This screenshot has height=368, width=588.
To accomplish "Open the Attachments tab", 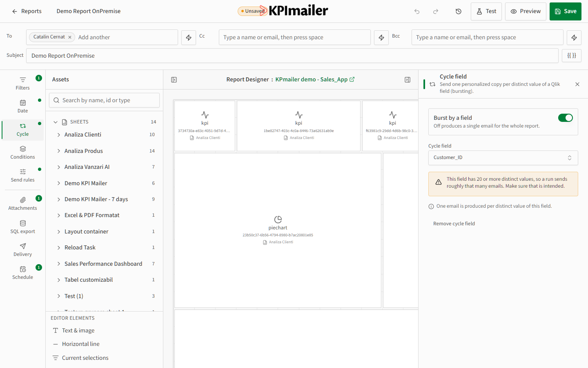I will [x=23, y=203].
